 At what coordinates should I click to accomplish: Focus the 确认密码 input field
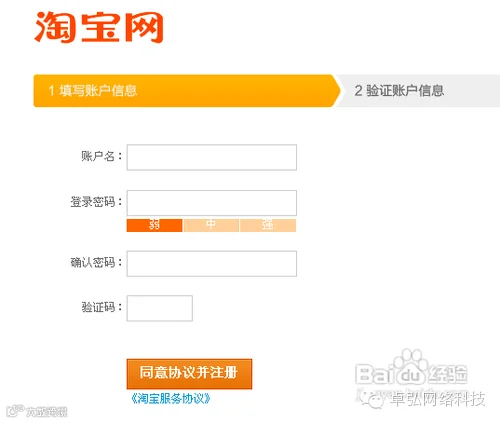point(212,264)
